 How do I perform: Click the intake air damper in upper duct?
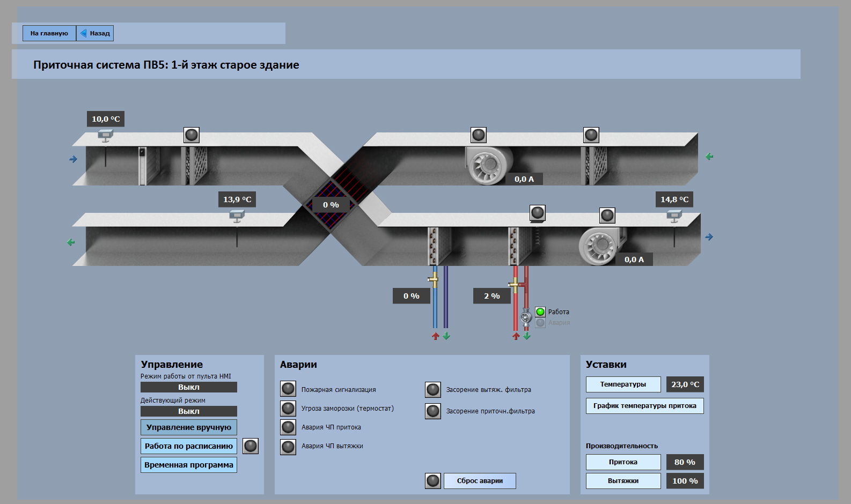tap(143, 166)
